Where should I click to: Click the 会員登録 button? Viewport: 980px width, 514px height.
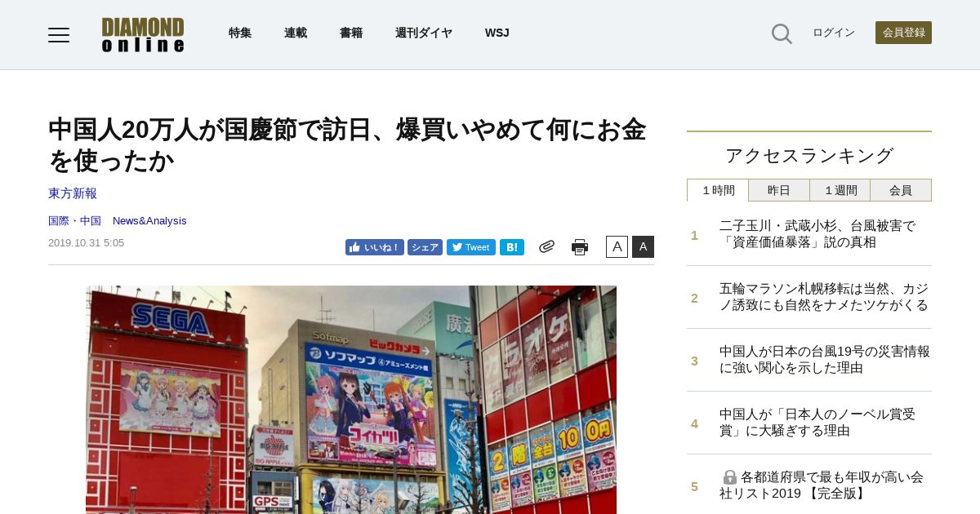tap(903, 33)
